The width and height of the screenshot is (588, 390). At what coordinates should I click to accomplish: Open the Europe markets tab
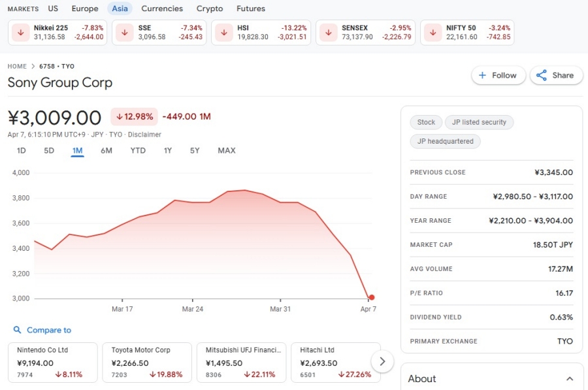(x=85, y=8)
